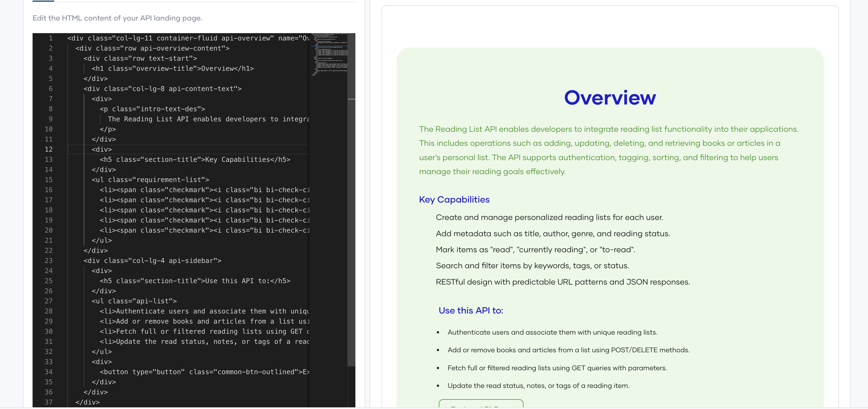The height and width of the screenshot is (409, 868).
Task: Click the Edit the HTML content label
Action: pos(117,18)
